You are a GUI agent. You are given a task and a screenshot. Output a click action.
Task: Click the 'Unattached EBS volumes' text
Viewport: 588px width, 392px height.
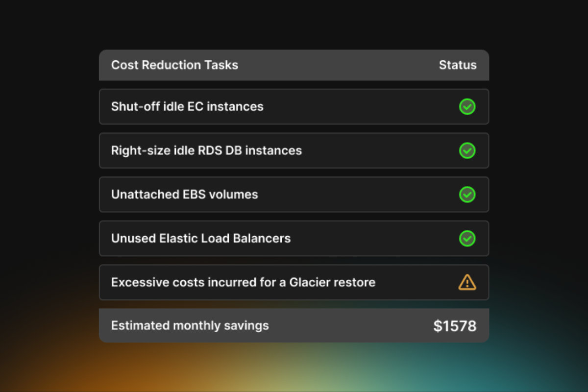(184, 195)
